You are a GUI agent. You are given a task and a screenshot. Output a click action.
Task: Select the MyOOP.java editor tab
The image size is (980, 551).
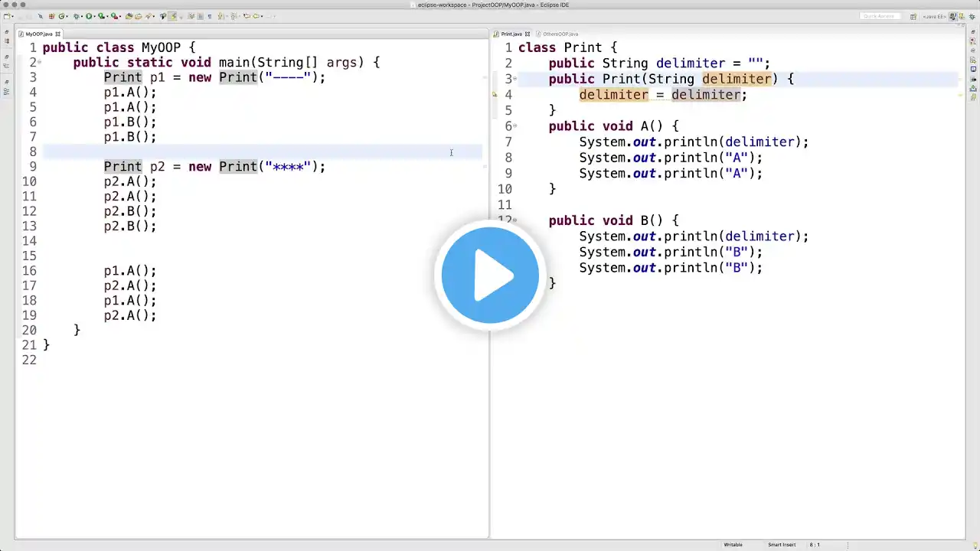38,34
